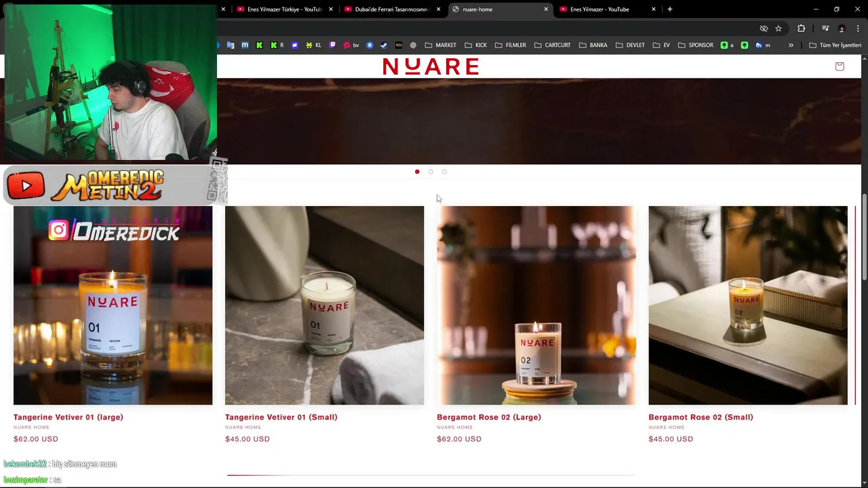Close the 'nuare-home' tab
The height and width of the screenshot is (488, 868).
(546, 9)
